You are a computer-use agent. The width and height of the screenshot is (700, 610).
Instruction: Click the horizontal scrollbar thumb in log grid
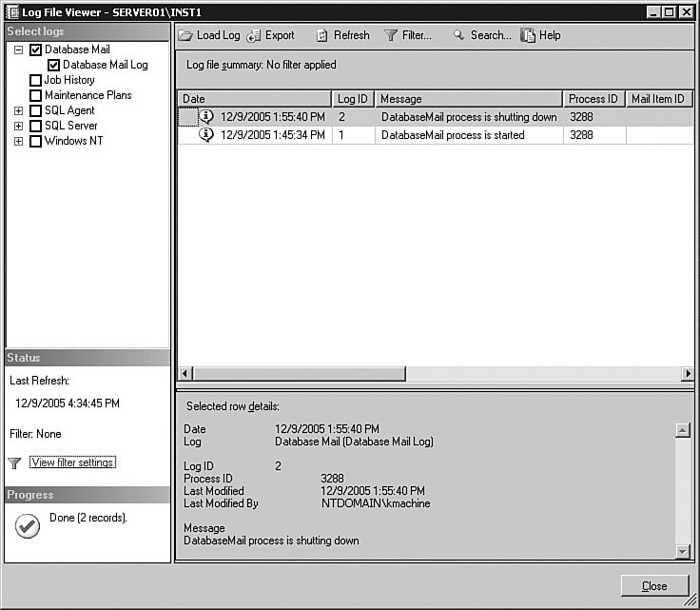pos(300,373)
